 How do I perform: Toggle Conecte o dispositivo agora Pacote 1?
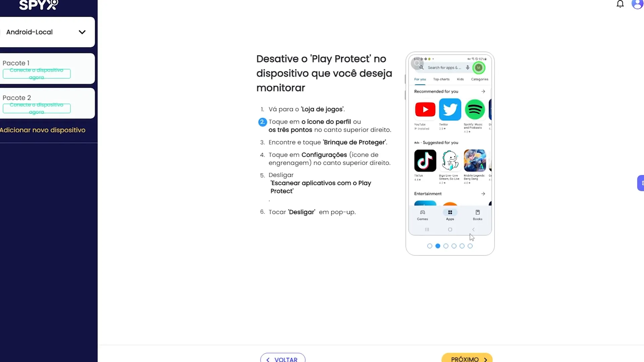pyautogui.click(x=36, y=74)
